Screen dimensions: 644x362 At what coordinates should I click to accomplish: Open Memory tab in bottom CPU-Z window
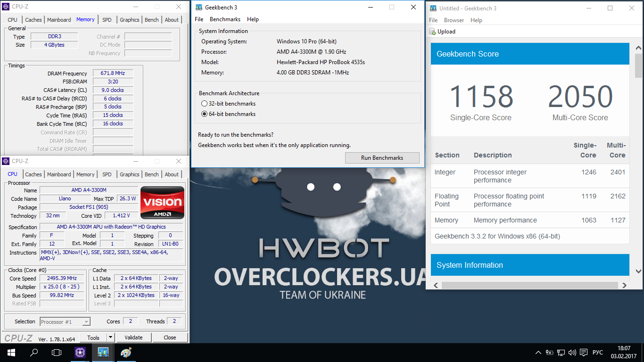coord(85,174)
